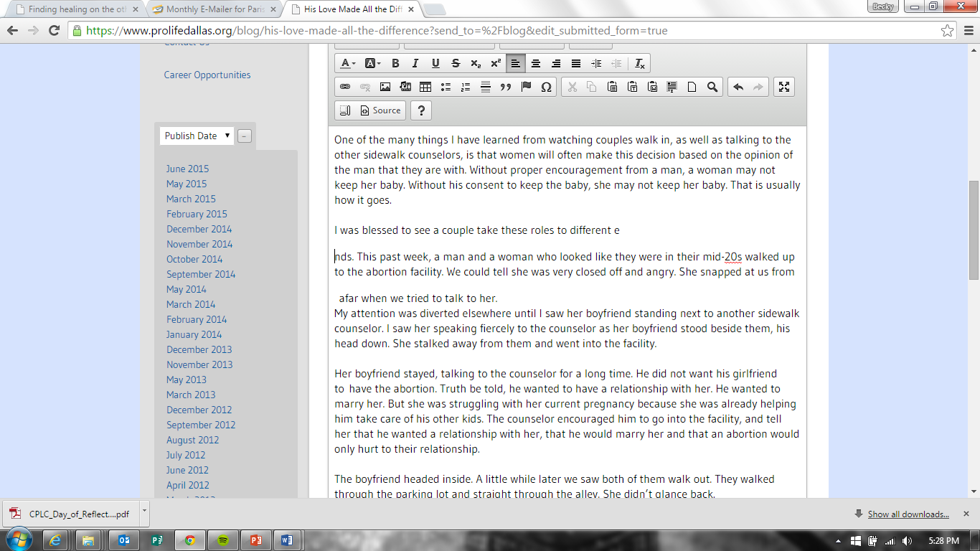The width and height of the screenshot is (980, 551).
Task: Open a new browser tab
Action: tap(434, 10)
